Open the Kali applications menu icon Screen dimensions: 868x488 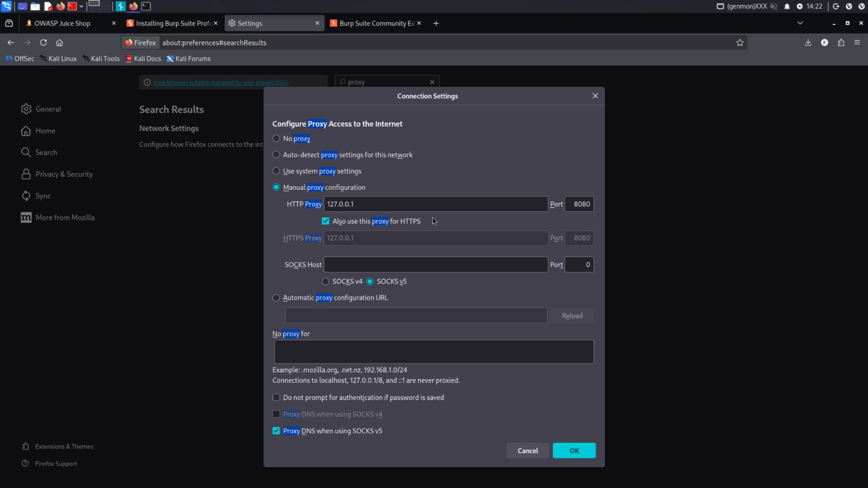[x=6, y=6]
